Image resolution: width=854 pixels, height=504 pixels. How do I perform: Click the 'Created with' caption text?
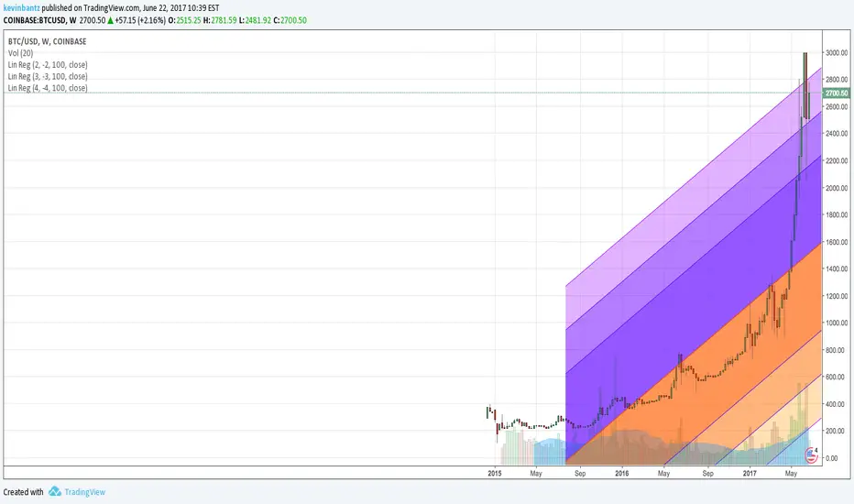[x=24, y=492]
